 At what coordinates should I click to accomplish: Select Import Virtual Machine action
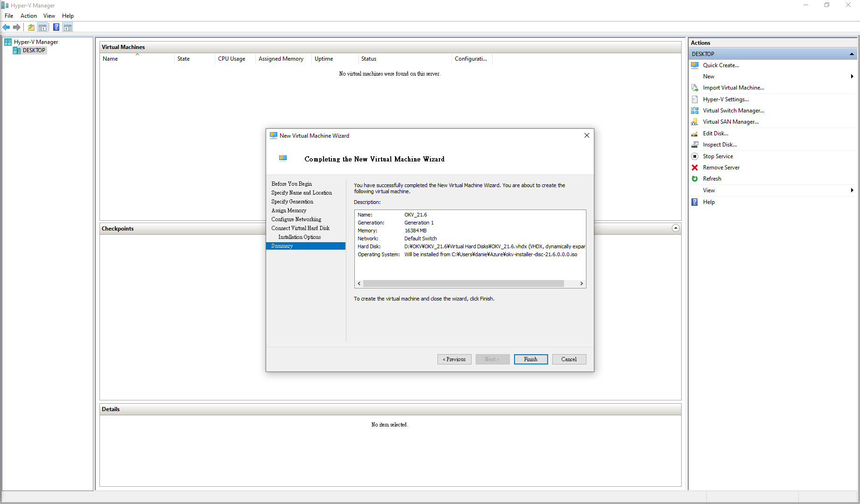point(733,87)
